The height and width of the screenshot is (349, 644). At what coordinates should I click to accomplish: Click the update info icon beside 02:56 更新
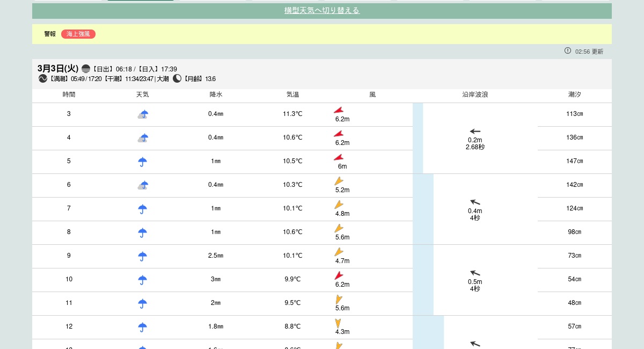(x=568, y=50)
